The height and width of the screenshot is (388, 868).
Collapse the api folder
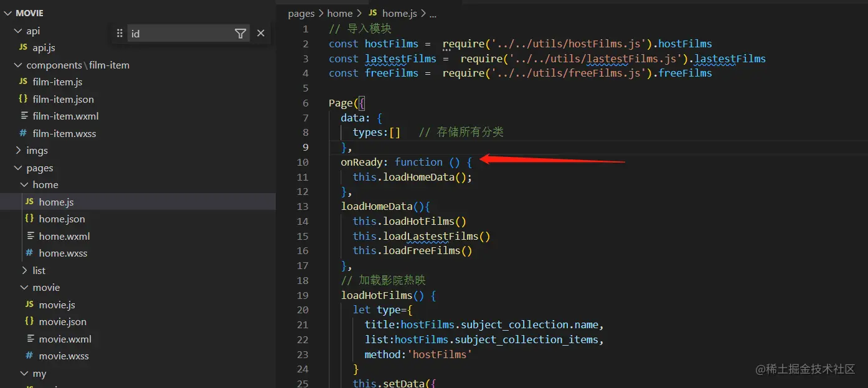(18, 31)
